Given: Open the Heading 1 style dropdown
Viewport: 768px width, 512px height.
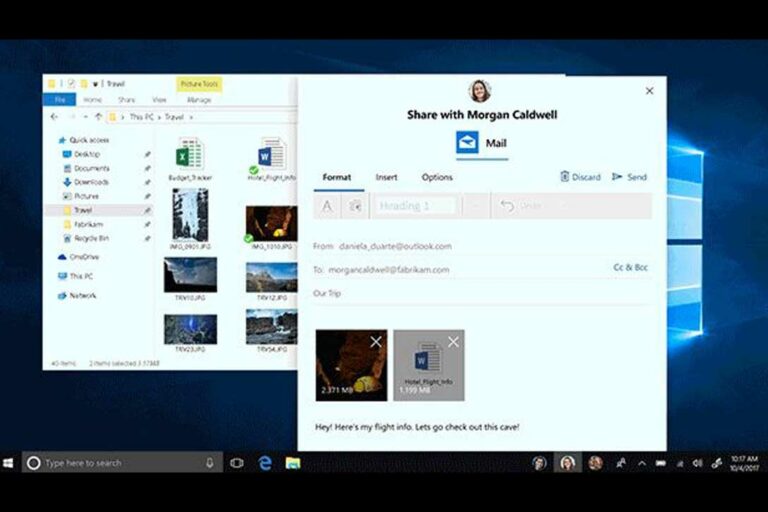Looking at the screenshot, I should point(416,206).
